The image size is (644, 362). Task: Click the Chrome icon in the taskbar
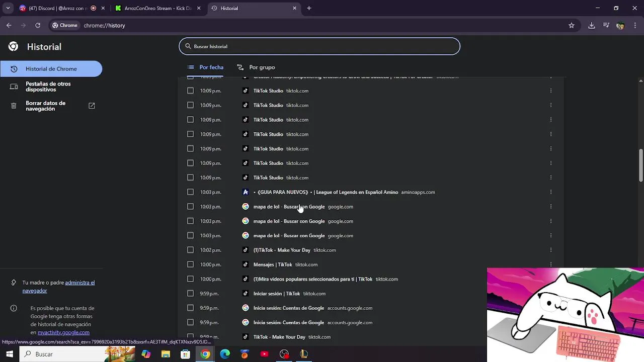point(205,354)
